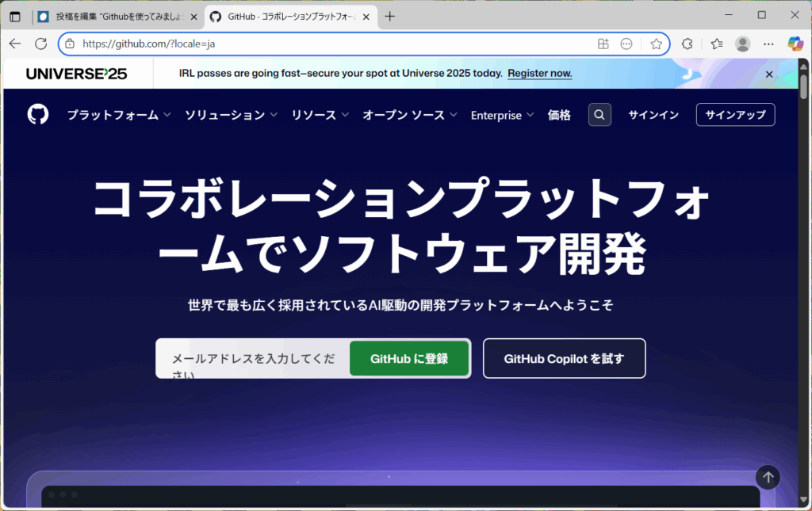Open the Copilot icon in the Edge toolbar
The width and height of the screenshot is (812, 511).
point(795,44)
